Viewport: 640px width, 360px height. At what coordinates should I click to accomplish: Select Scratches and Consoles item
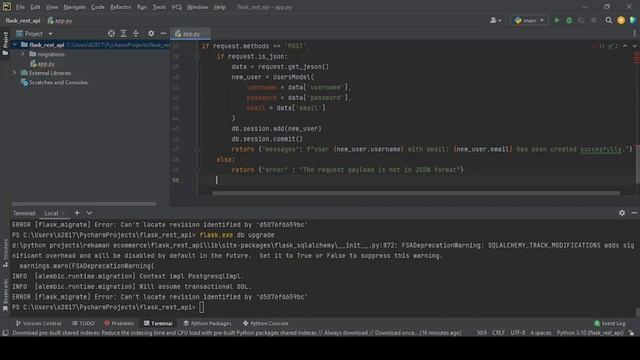54,82
